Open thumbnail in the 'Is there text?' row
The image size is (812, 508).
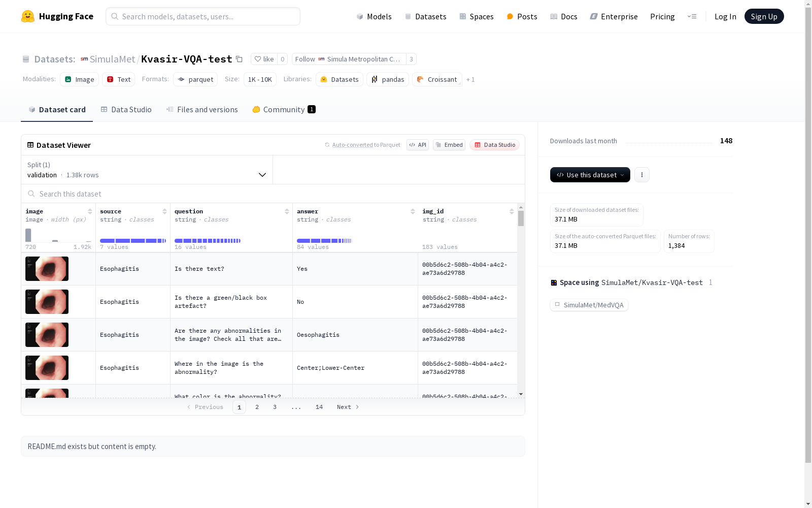(x=47, y=269)
